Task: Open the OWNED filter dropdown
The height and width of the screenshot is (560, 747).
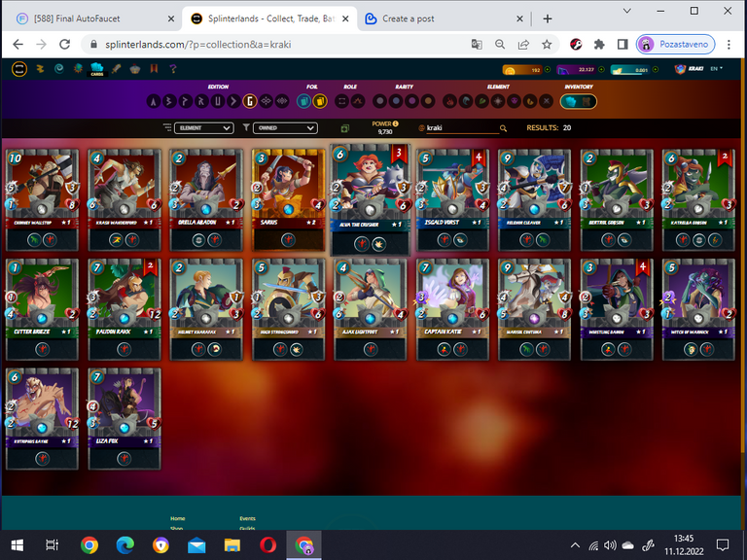Action: [x=285, y=127]
